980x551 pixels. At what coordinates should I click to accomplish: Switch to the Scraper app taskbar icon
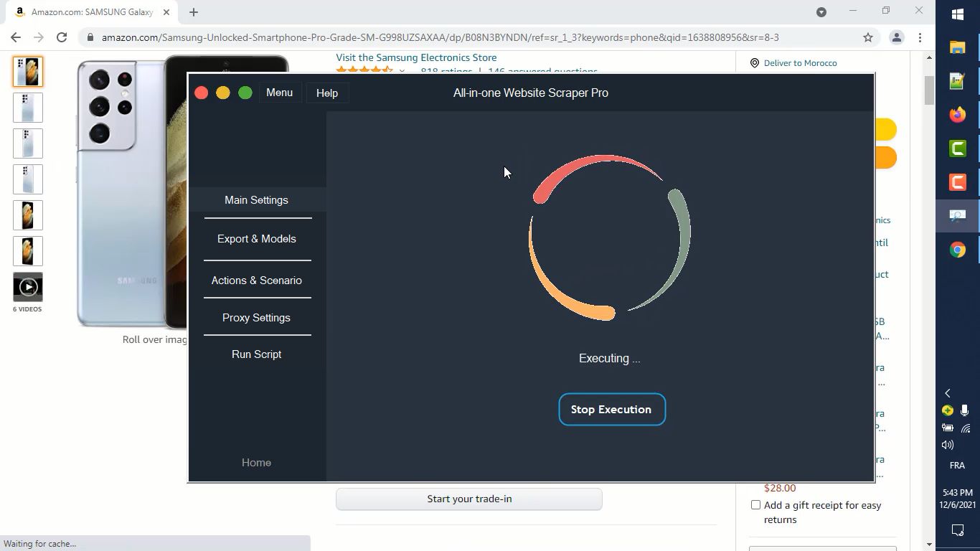(957, 216)
